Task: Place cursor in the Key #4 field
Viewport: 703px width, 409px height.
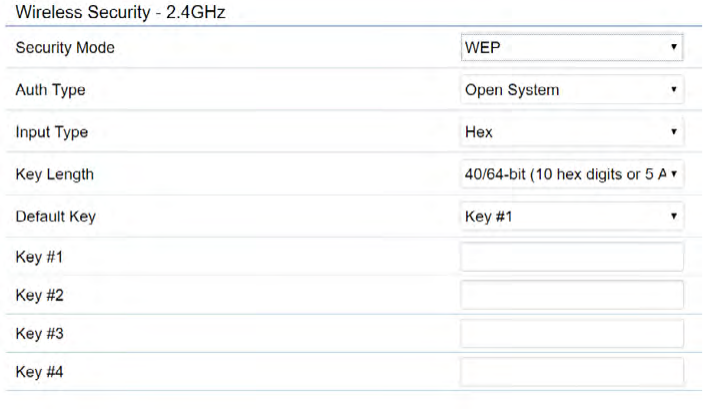Action: pyautogui.click(x=571, y=372)
